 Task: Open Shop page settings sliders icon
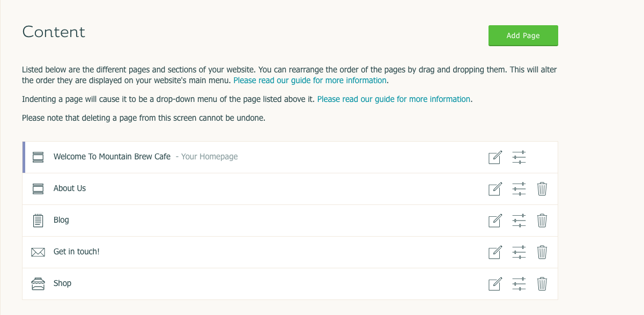(x=519, y=284)
